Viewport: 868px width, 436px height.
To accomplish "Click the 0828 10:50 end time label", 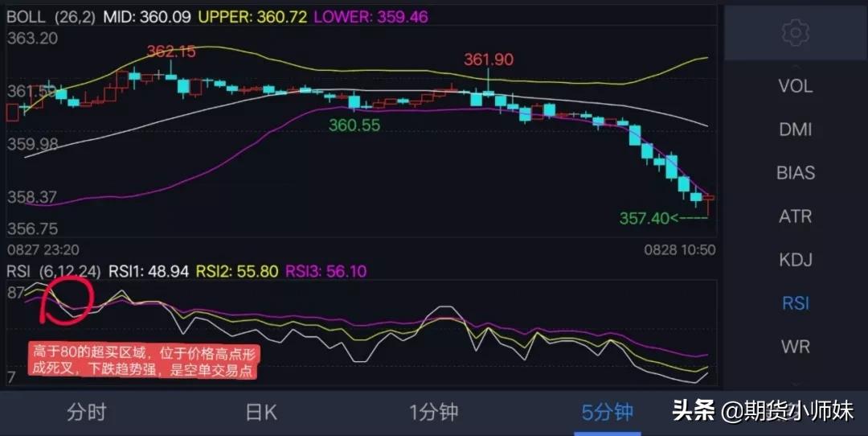I will tap(680, 250).
